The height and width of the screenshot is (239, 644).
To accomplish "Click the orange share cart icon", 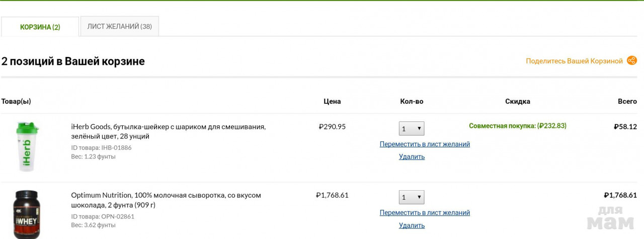I will pos(631,61).
